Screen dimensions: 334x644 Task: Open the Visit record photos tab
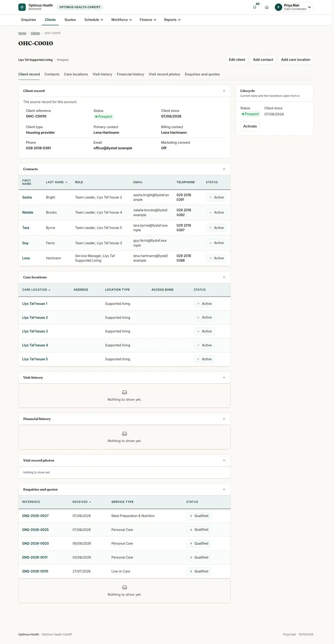pyautogui.click(x=164, y=74)
